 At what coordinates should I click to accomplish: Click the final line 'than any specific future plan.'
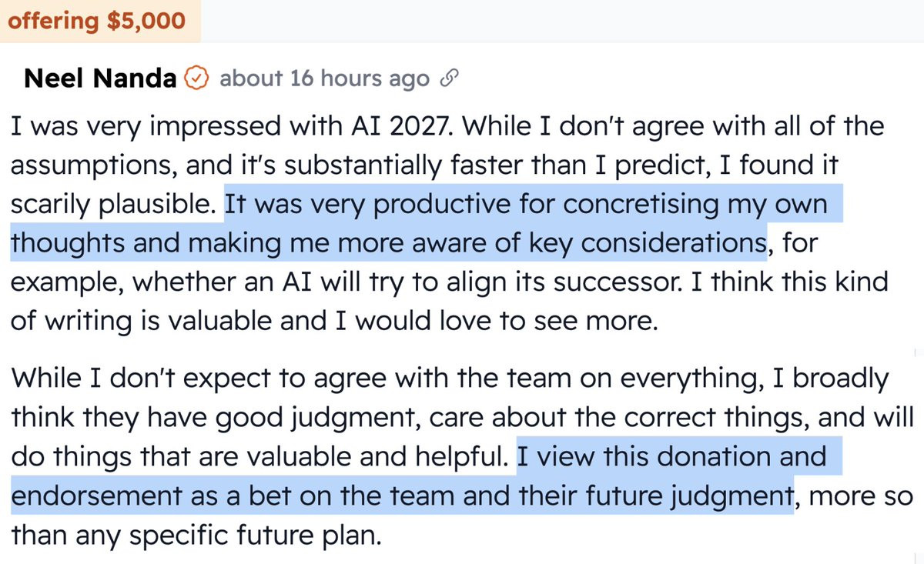pyautogui.click(x=196, y=533)
